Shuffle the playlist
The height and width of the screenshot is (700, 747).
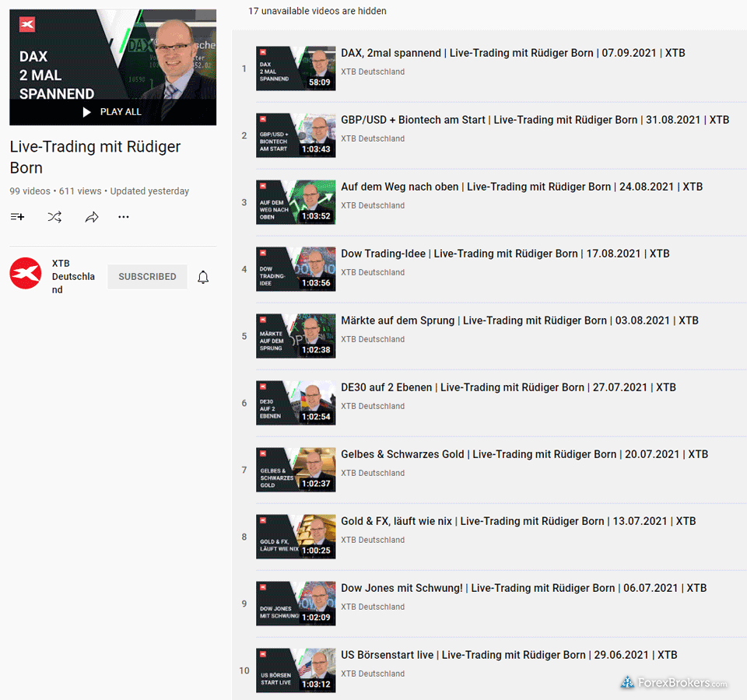[54, 217]
